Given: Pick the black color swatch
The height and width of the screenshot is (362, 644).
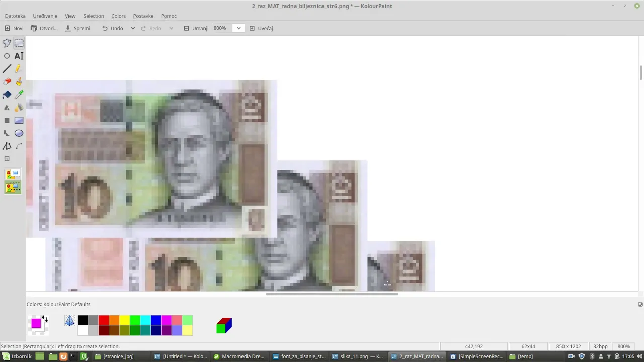Looking at the screenshot, I should (83, 320).
